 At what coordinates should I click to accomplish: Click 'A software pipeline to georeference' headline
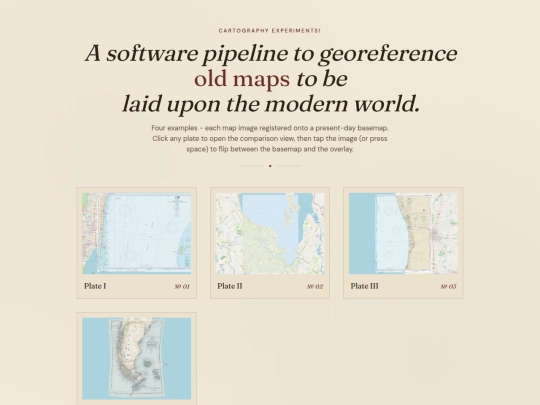(271, 54)
